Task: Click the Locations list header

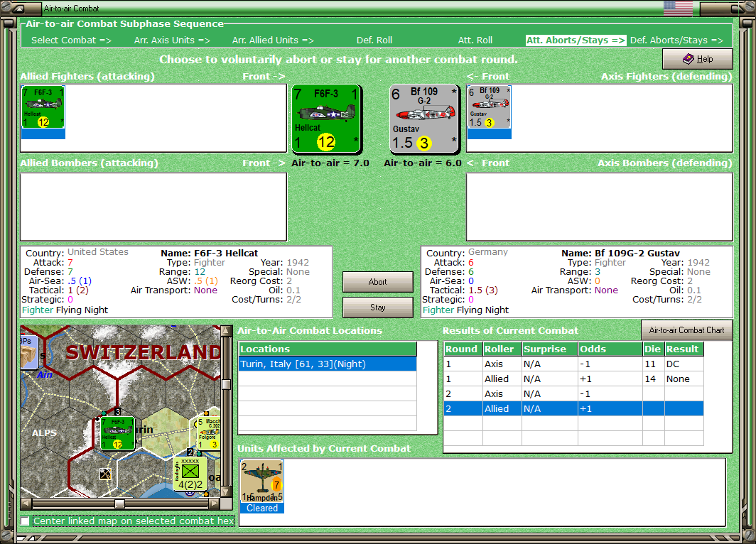Action: click(x=328, y=349)
